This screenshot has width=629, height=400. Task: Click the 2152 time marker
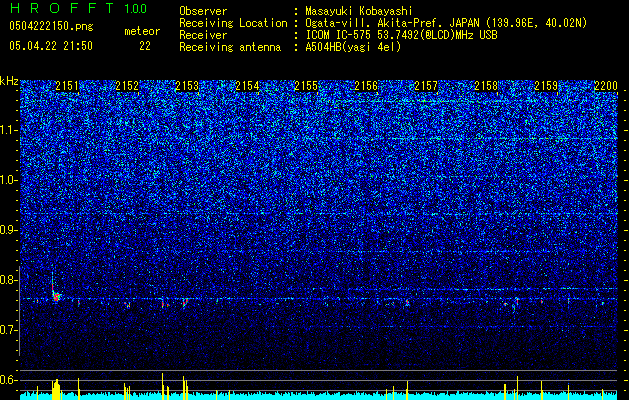coord(127,86)
